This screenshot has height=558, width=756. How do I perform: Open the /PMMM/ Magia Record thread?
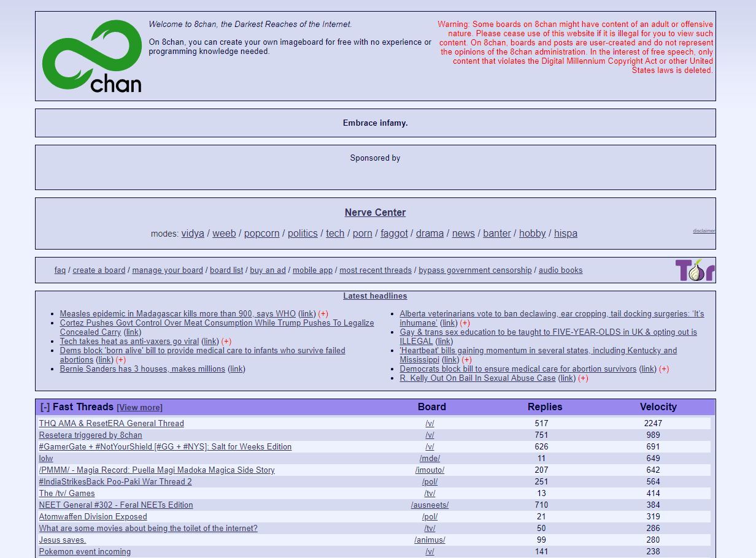157,470
